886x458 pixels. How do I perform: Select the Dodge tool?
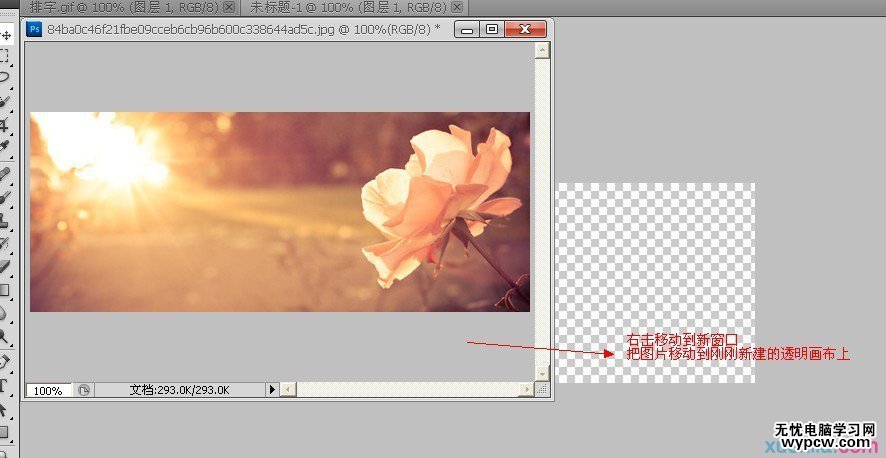point(5,337)
